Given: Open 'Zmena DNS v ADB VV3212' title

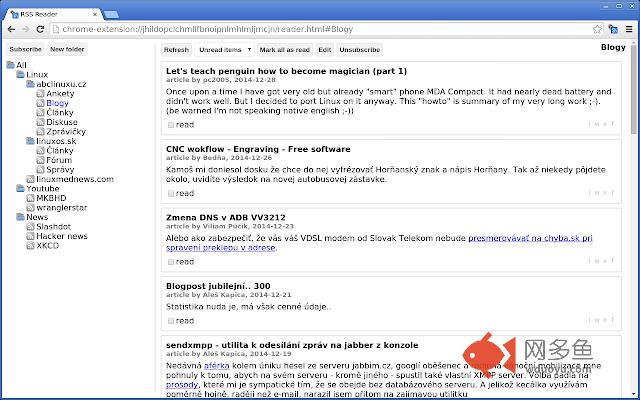Looking at the screenshot, I should click(225, 218).
